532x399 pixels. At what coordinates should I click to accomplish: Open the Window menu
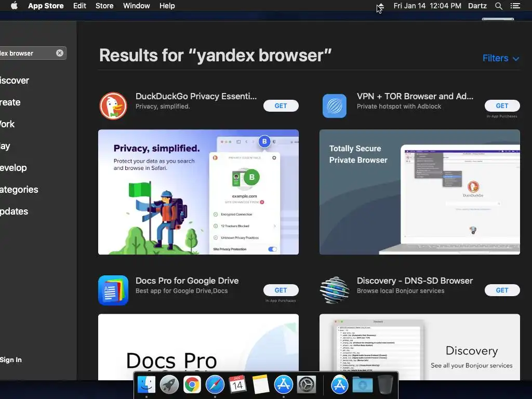point(137,6)
